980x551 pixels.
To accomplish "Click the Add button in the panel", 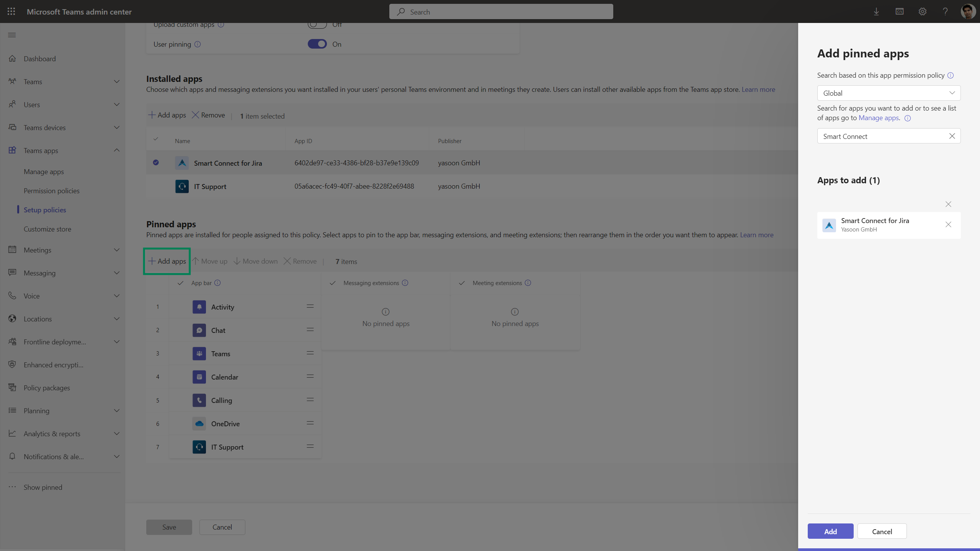I will pos(830,531).
